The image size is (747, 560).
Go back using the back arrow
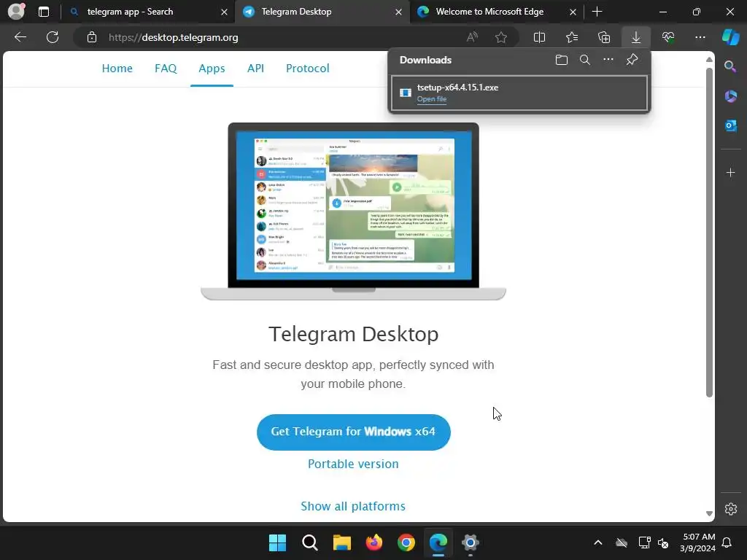(20, 37)
